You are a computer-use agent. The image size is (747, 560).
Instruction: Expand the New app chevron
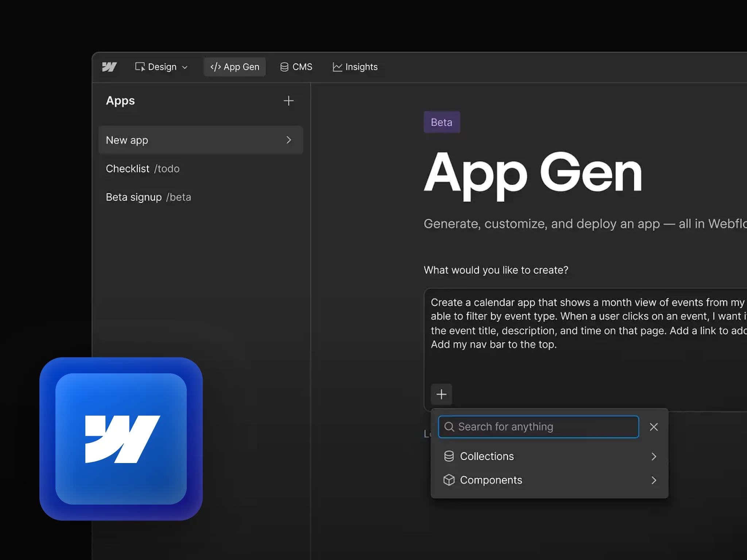coord(289,140)
